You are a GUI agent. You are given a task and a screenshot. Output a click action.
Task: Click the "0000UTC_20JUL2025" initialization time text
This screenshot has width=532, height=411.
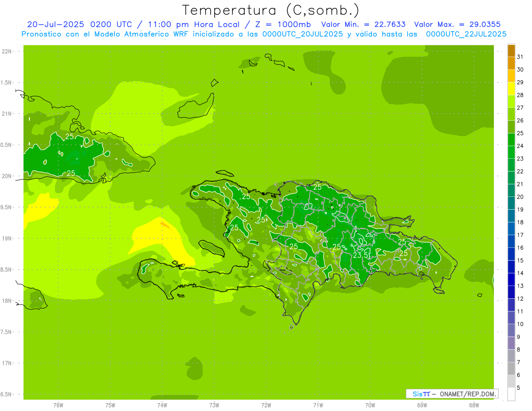pos(303,34)
